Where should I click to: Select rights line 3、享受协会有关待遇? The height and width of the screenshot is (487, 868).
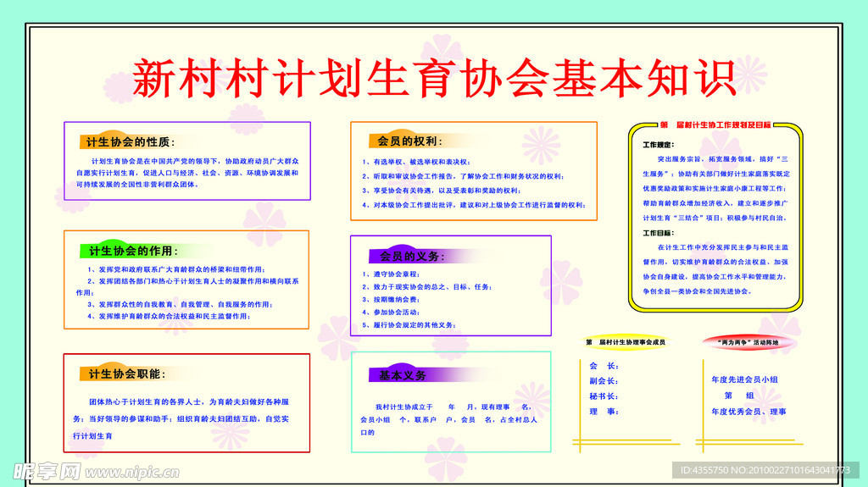441,191
